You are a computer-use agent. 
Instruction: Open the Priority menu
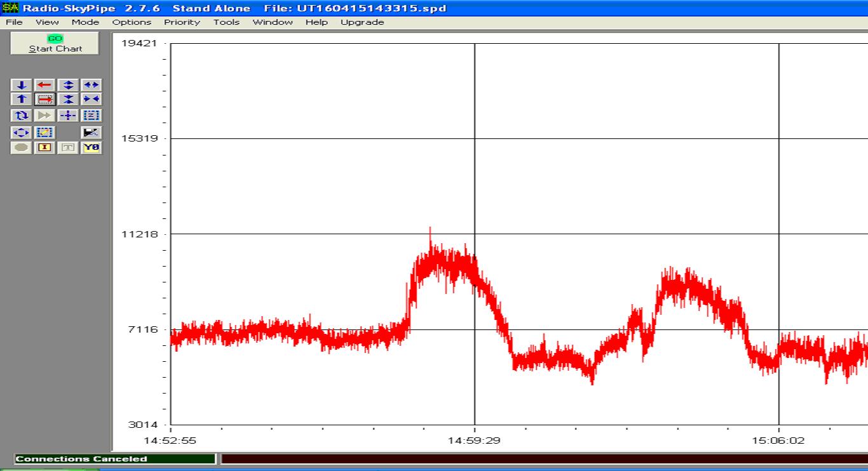coord(182,22)
